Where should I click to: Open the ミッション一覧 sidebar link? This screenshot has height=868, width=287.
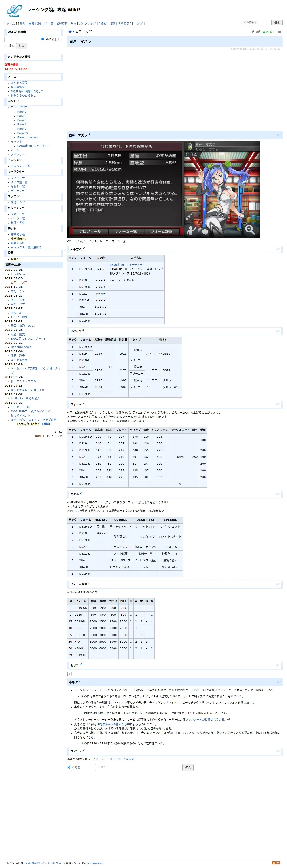click(x=21, y=166)
